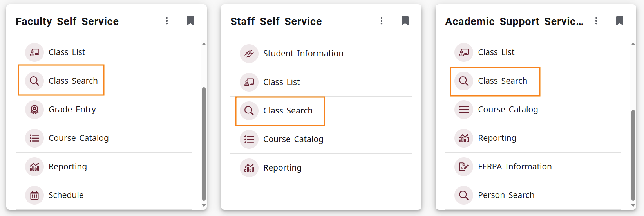The image size is (644, 216).
Task: Click Person Search magnifier icon
Action: pos(464,195)
